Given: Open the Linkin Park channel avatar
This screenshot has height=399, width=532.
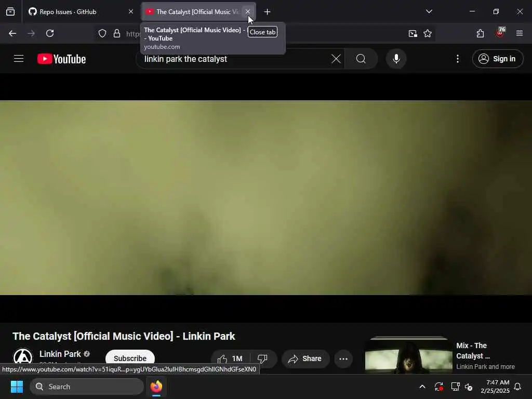Looking at the screenshot, I should [23, 357].
